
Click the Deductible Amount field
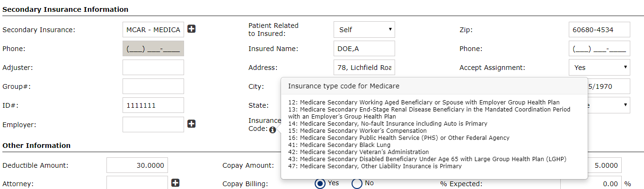[x=137, y=165]
